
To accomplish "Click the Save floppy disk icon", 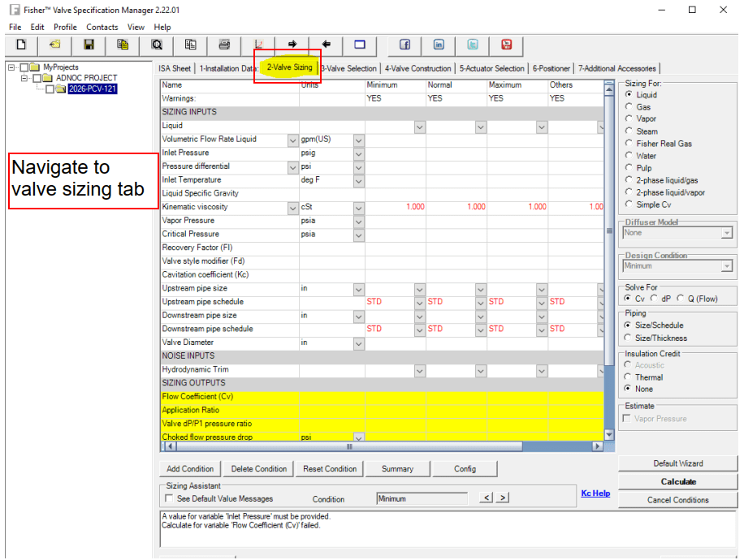I will click(89, 45).
